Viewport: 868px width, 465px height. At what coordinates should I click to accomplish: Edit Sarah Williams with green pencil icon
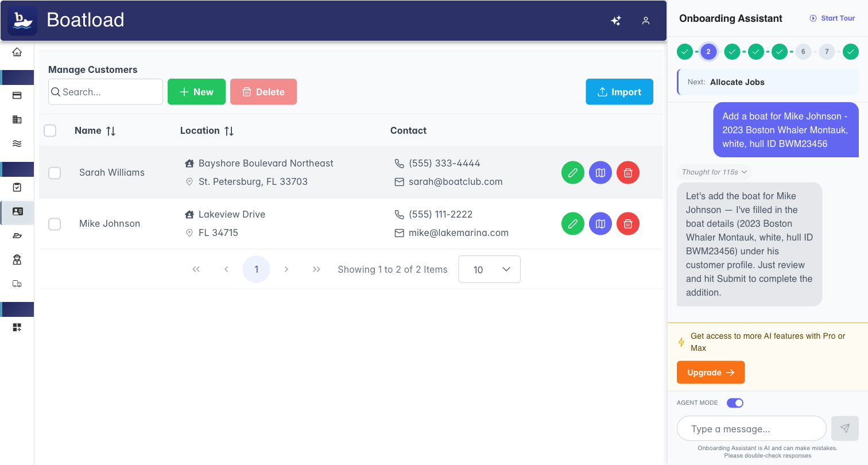(x=572, y=173)
